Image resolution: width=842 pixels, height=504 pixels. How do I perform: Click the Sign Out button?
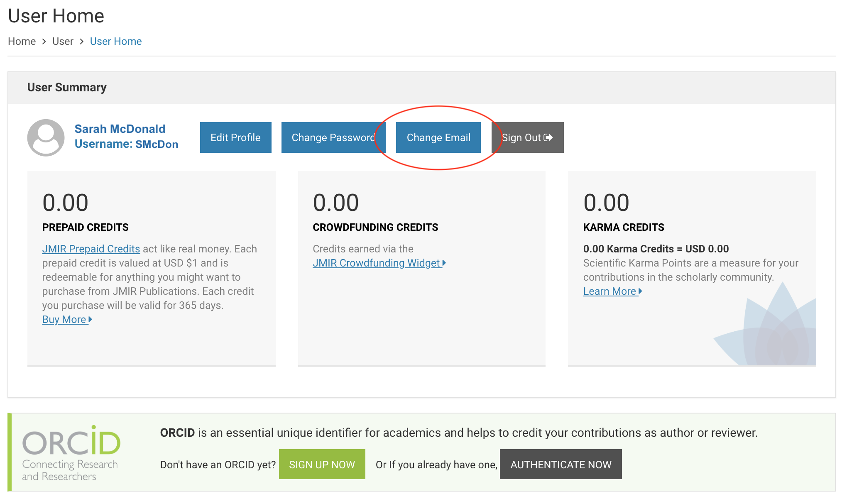[527, 137]
